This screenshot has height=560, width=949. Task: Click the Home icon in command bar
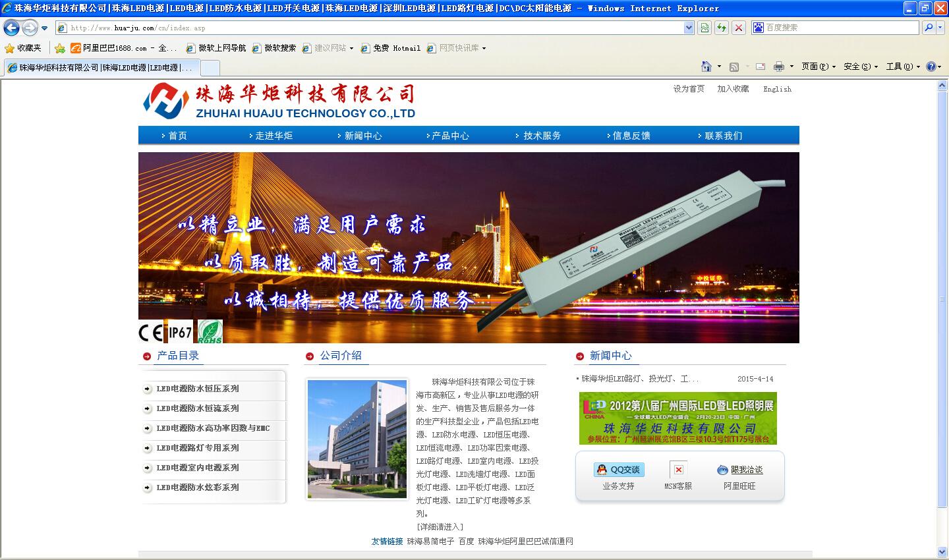coord(706,67)
